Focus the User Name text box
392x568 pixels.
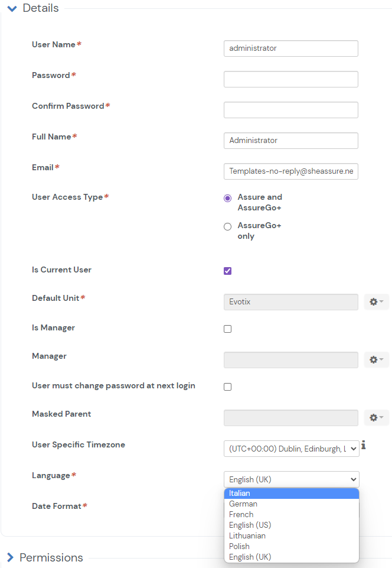tap(291, 48)
